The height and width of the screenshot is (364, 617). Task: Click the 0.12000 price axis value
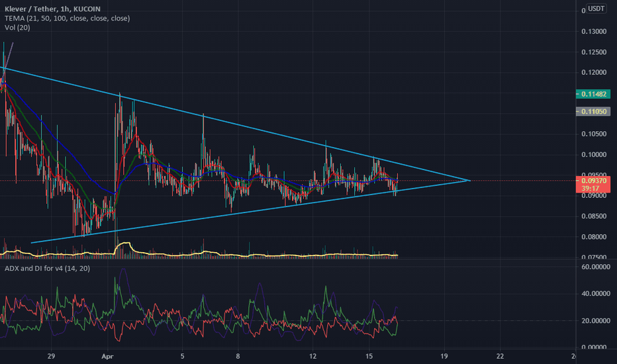[594, 72]
